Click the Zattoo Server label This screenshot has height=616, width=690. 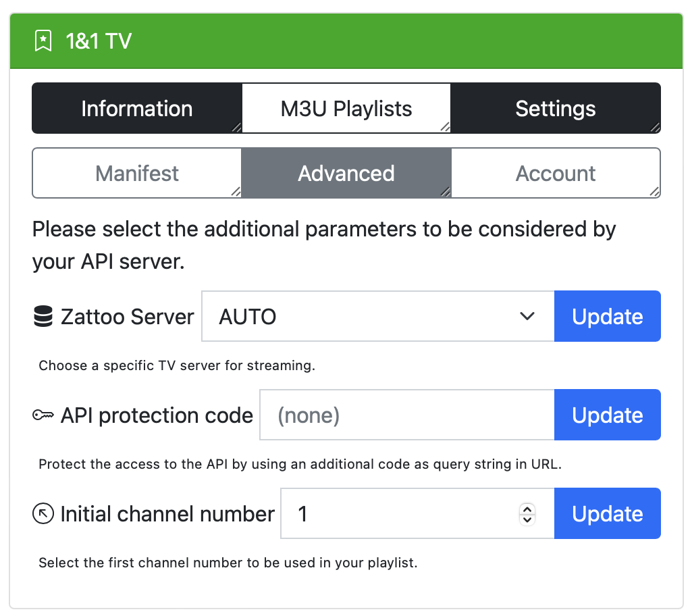(x=127, y=317)
